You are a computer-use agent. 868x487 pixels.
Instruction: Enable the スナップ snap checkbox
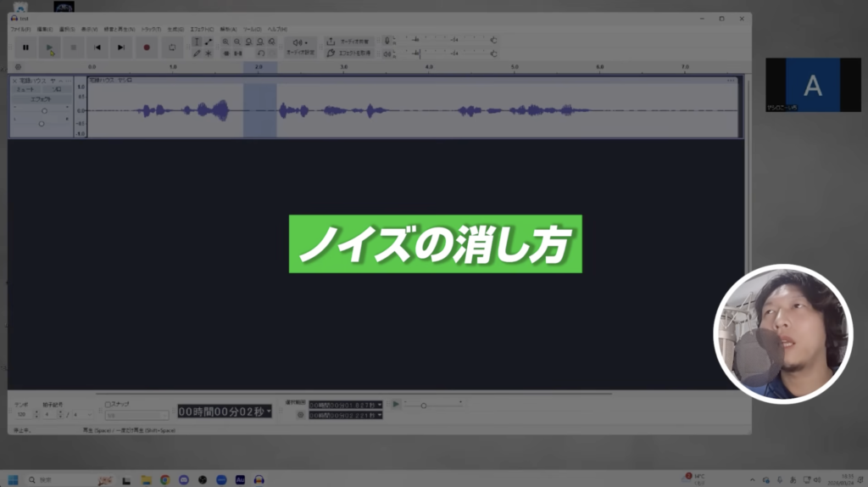(x=108, y=405)
